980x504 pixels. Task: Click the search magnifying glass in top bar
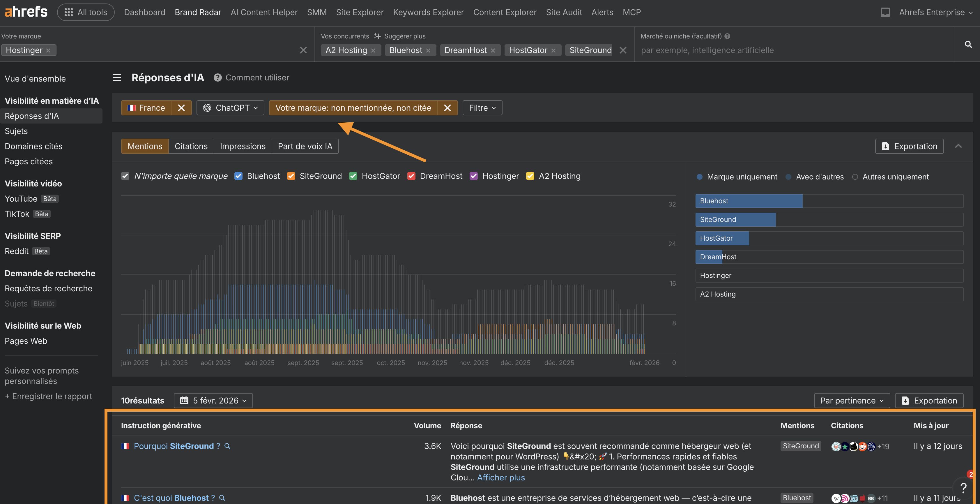click(968, 44)
